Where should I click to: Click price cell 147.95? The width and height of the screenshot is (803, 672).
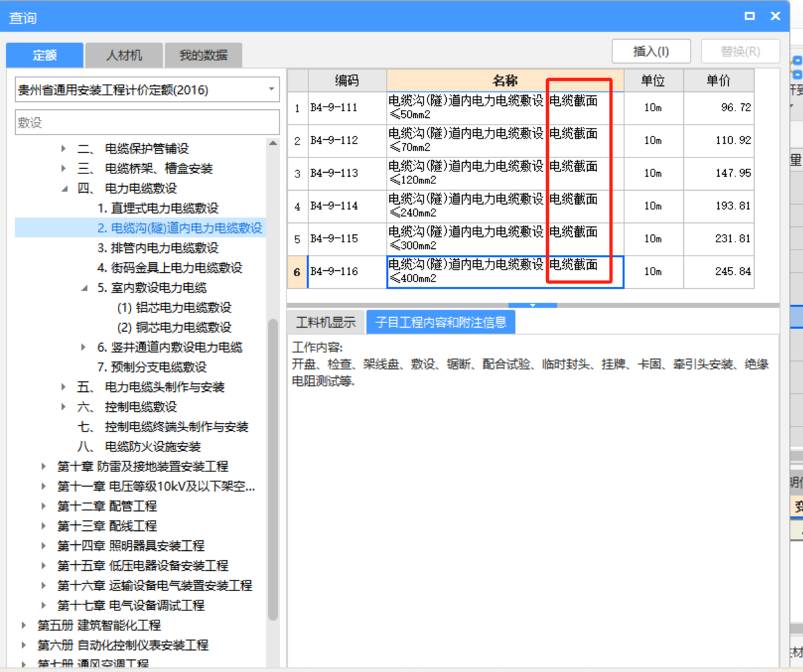pyautogui.click(x=718, y=173)
